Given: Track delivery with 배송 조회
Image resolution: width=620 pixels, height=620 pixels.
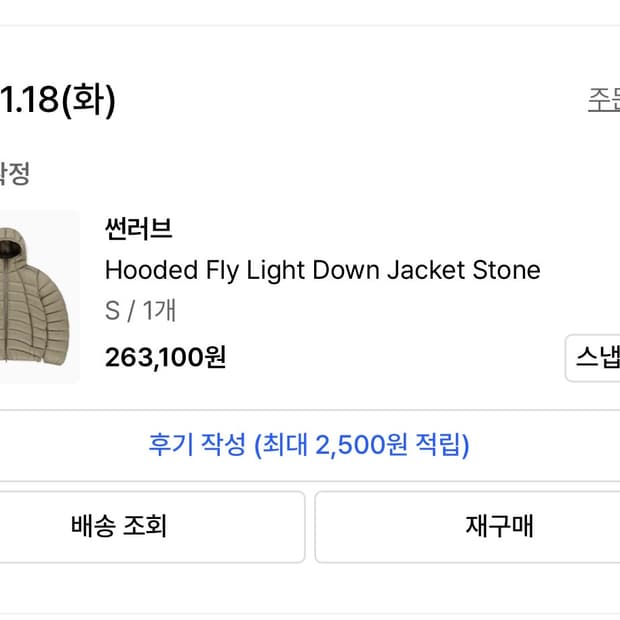Looking at the screenshot, I should click(150, 526).
